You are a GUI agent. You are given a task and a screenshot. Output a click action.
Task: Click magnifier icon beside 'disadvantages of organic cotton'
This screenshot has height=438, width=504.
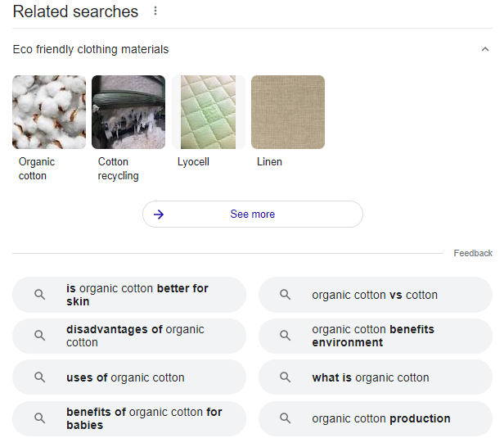[x=39, y=336]
